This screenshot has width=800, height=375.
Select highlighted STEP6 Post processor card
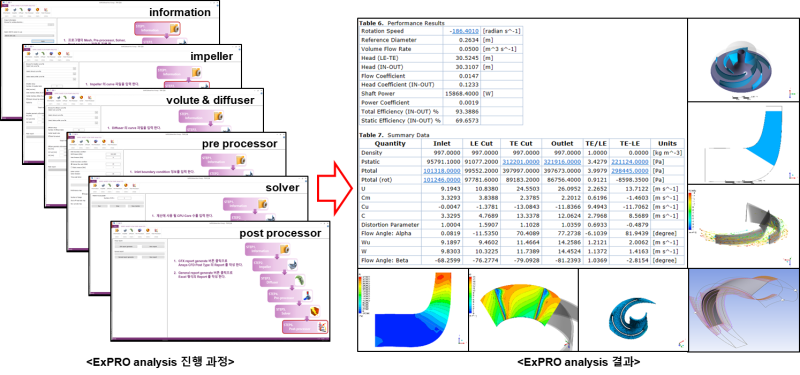point(305,327)
